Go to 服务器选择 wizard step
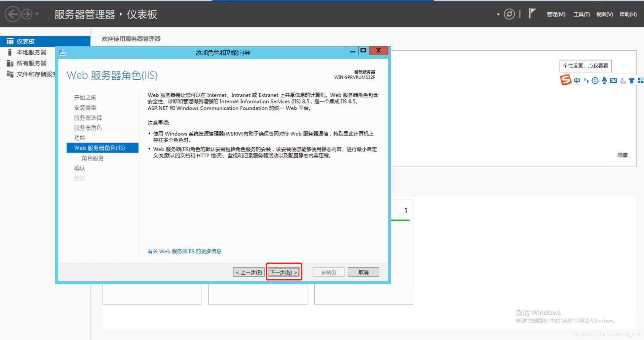Viewport: 644px width, 340px height. 88,118
